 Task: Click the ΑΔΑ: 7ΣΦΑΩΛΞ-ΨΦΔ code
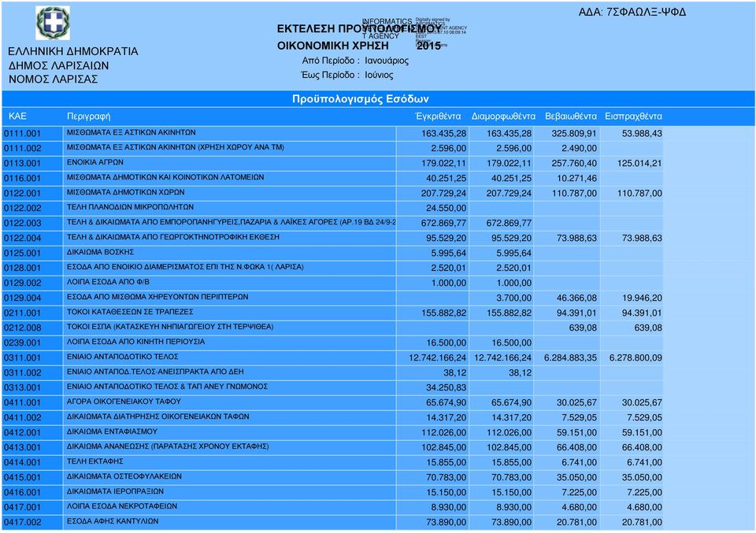pyautogui.click(x=632, y=12)
